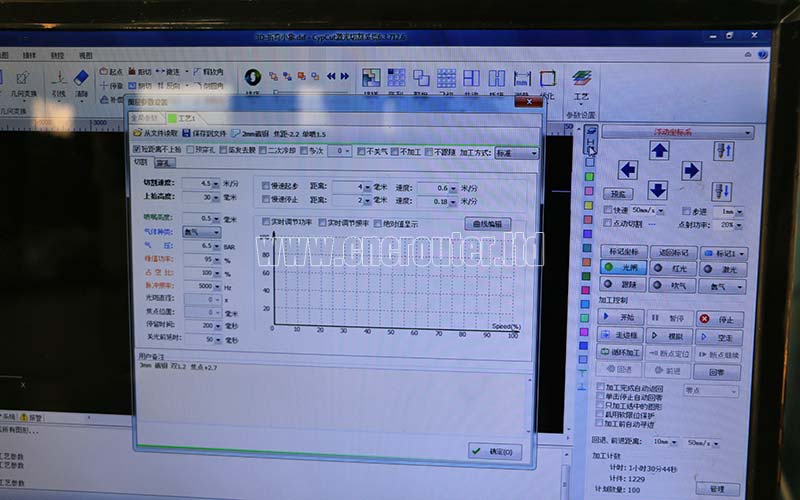Jog the cutting head down arrow
800x500 pixels.
[658, 190]
